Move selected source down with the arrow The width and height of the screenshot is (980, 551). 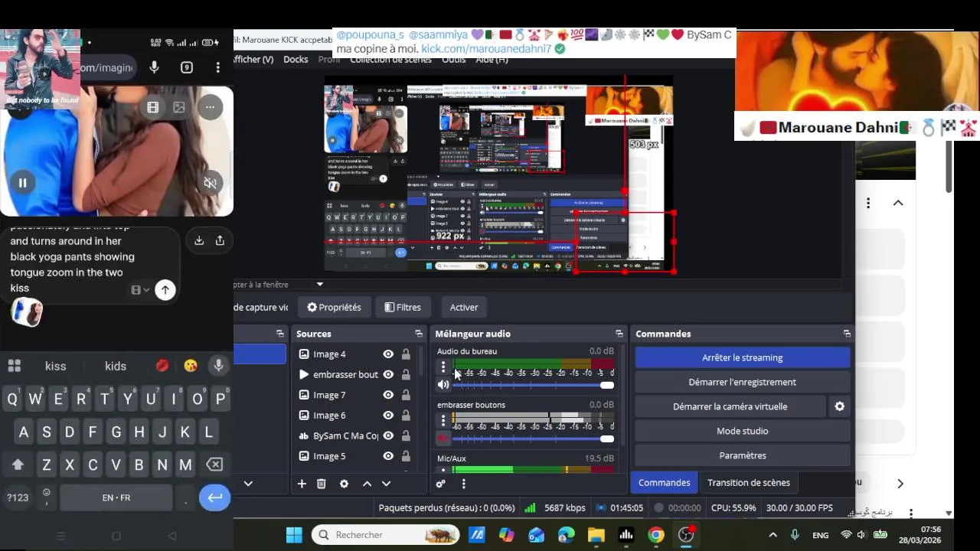pyautogui.click(x=386, y=484)
